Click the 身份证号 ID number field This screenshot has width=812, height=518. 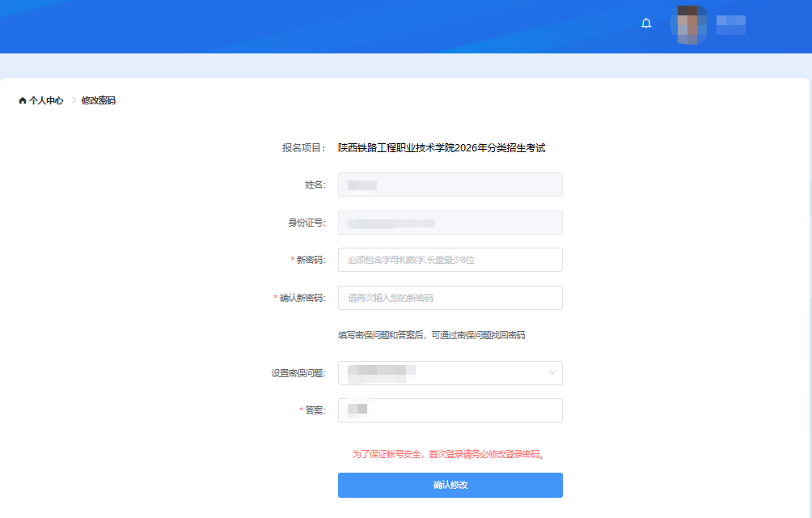(x=450, y=222)
